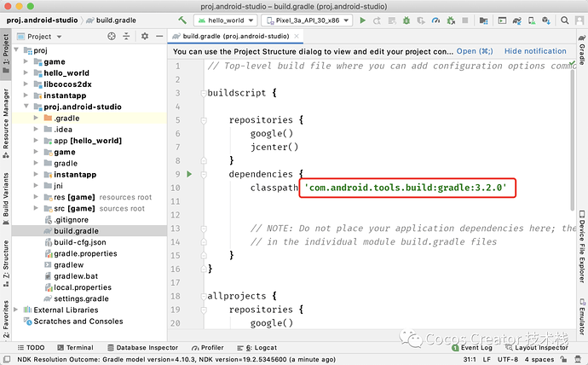Click run gutter arrow on line 9

189,174
